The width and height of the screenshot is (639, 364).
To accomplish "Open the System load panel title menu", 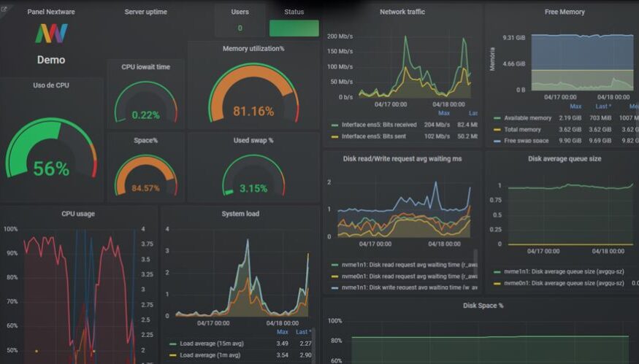I will click(240, 214).
